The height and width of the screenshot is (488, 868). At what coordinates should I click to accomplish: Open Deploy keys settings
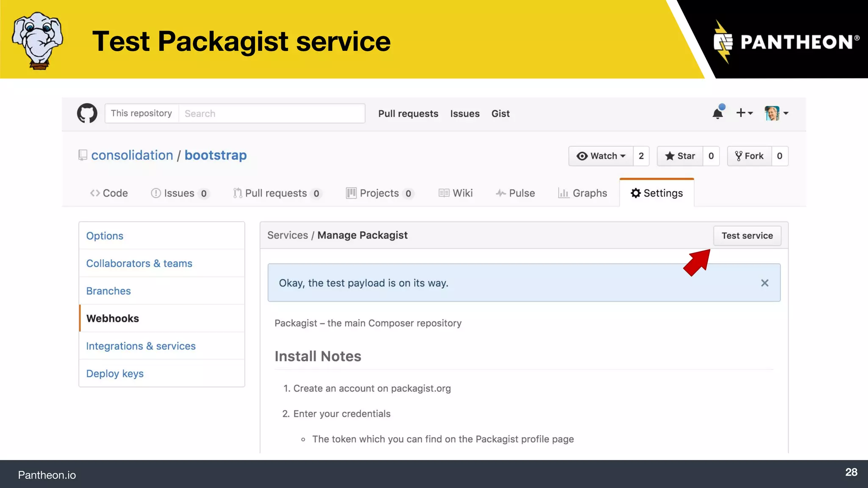(x=161, y=374)
